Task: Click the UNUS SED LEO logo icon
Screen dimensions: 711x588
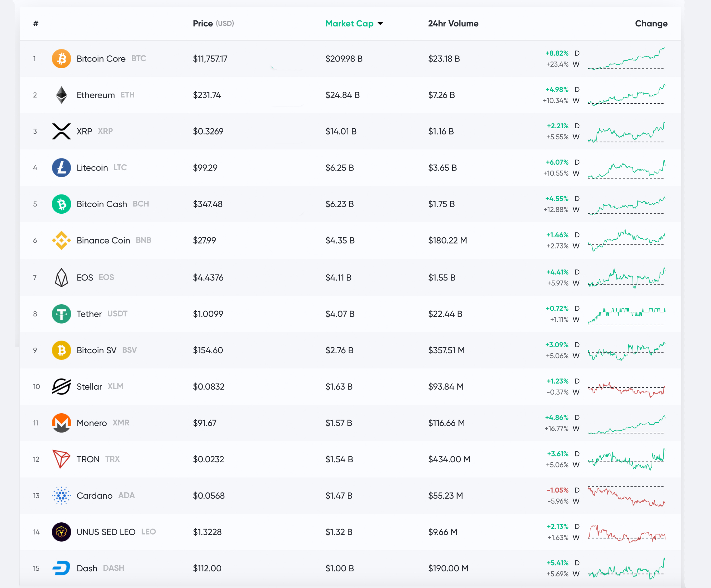Action: [61, 532]
